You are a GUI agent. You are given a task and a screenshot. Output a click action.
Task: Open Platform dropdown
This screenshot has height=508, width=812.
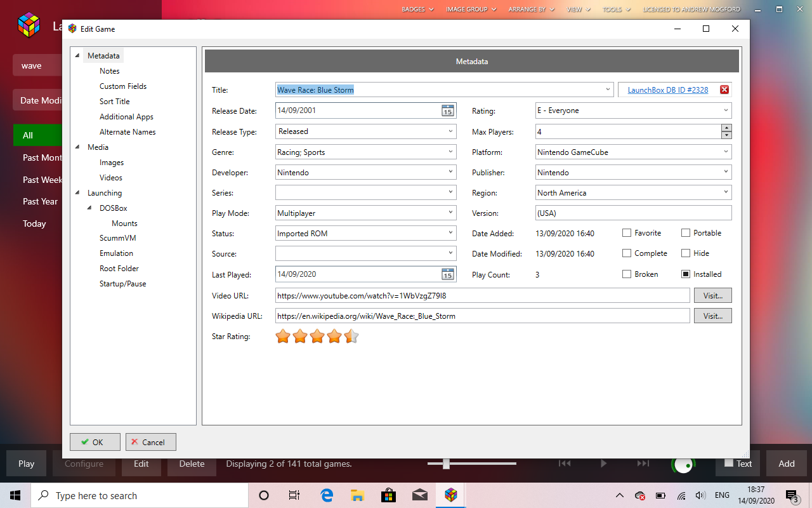(726, 152)
